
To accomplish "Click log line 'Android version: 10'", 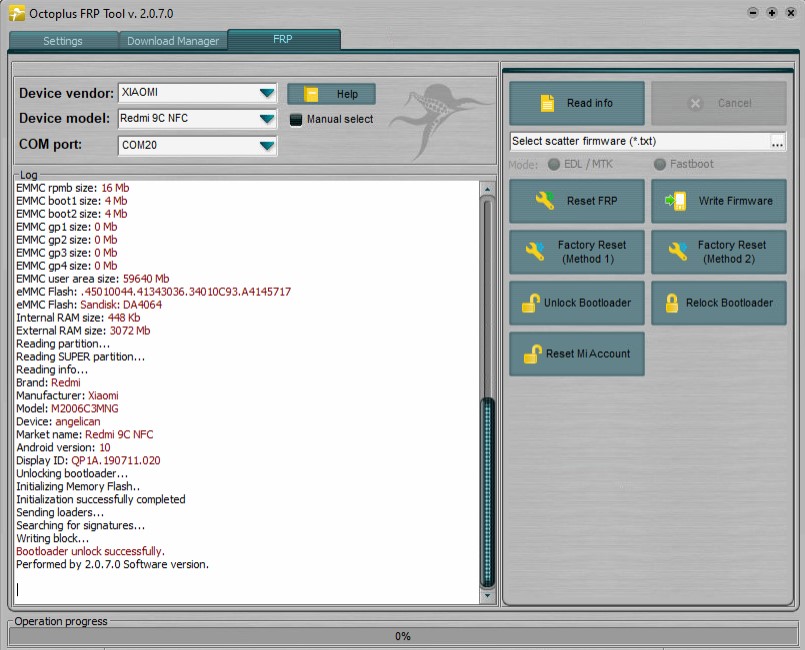I will tap(63, 448).
